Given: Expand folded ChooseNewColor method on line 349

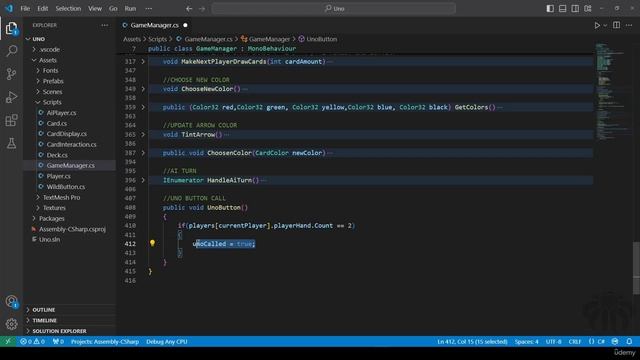Looking at the screenshot, I should pos(143,89).
